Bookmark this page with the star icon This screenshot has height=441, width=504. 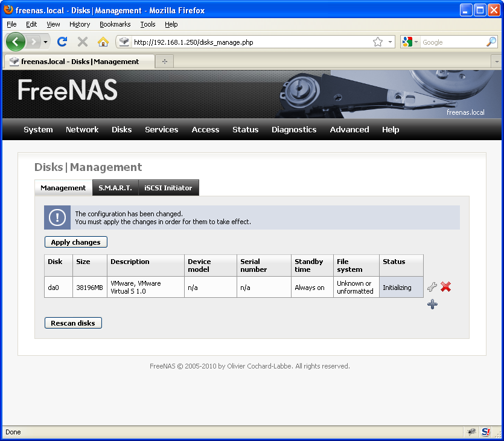coord(378,42)
